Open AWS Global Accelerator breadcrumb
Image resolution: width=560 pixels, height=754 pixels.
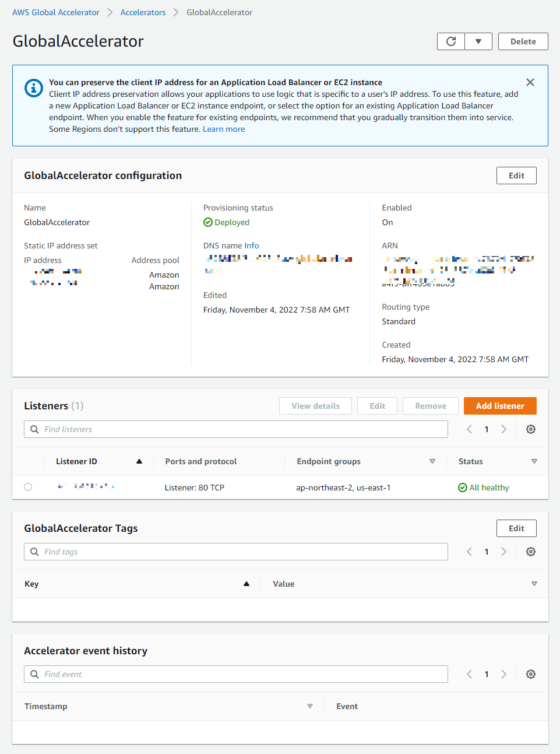point(56,12)
